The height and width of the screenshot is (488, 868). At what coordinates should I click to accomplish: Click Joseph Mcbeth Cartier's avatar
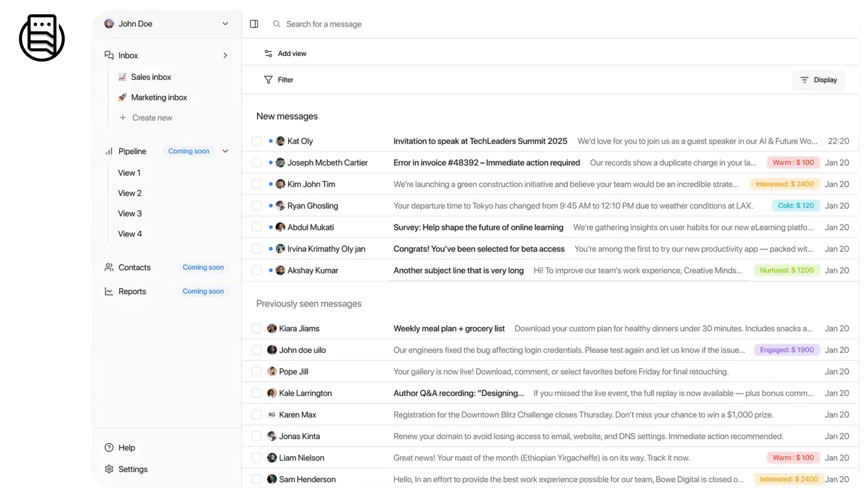tap(280, 163)
